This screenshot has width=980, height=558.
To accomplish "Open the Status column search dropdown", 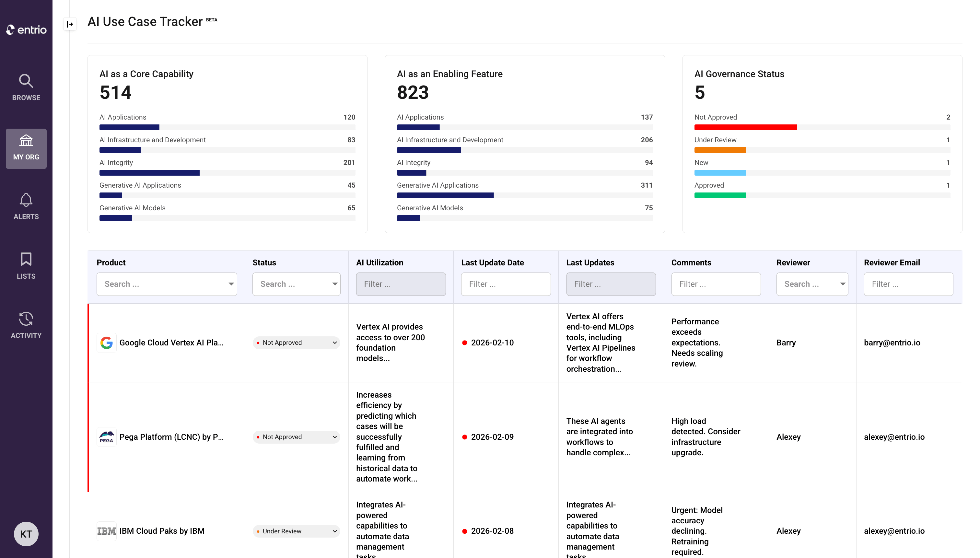I will point(296,284).
